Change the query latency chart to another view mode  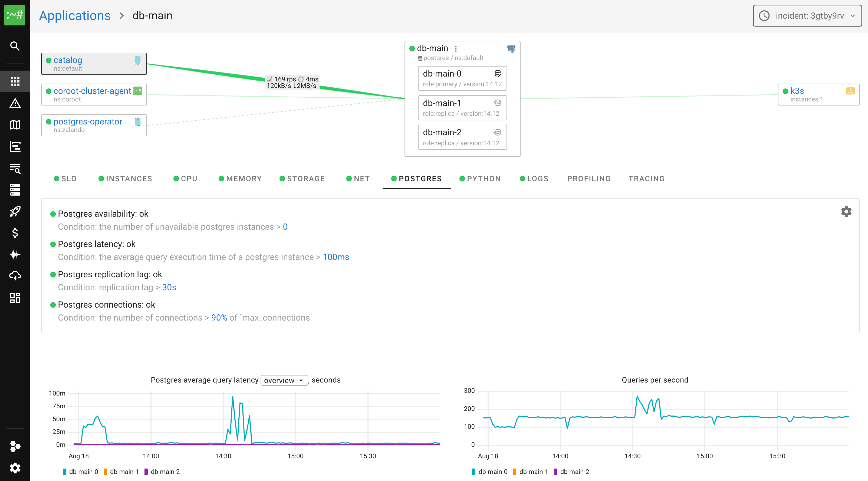(x=284, y=380)
